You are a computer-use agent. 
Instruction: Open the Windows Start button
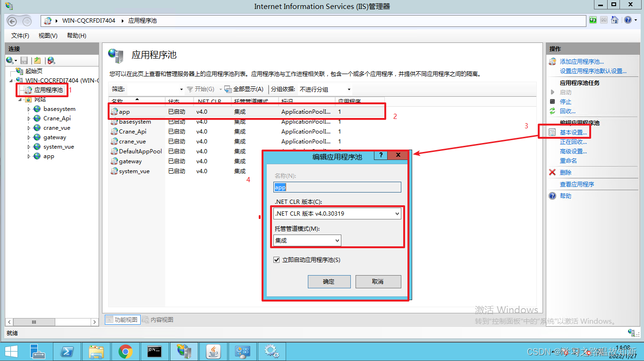(x=11, y=351)
